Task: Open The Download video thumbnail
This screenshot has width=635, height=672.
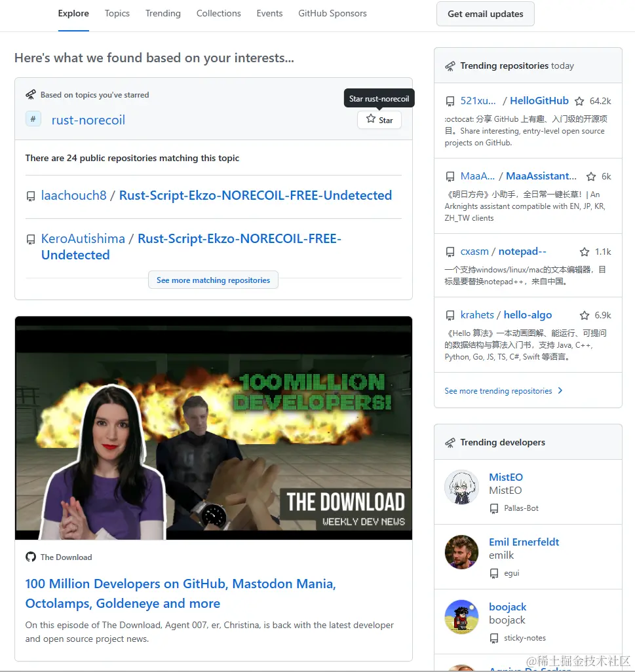Action: pyautogui.click(x=214, y=428)
